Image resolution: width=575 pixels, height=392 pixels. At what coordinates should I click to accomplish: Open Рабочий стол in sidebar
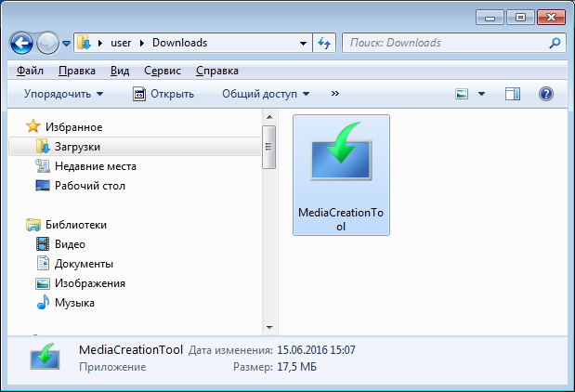90,186
